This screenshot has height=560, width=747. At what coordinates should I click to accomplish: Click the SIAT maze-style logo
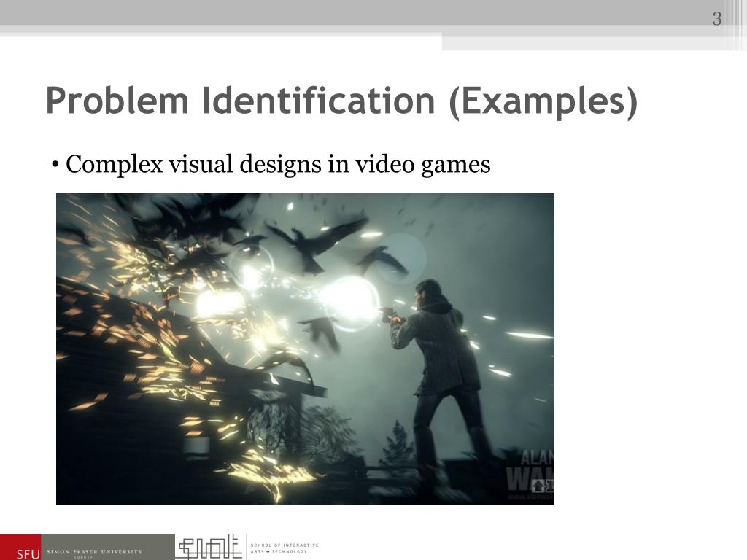pyautogui.click(x=209, y=547)
